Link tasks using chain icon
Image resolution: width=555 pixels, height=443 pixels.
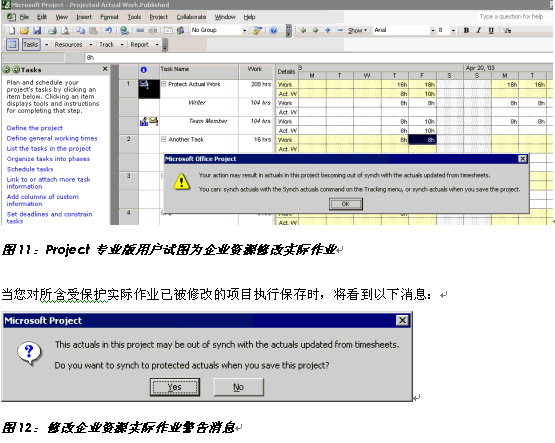[x=140, y=30]
